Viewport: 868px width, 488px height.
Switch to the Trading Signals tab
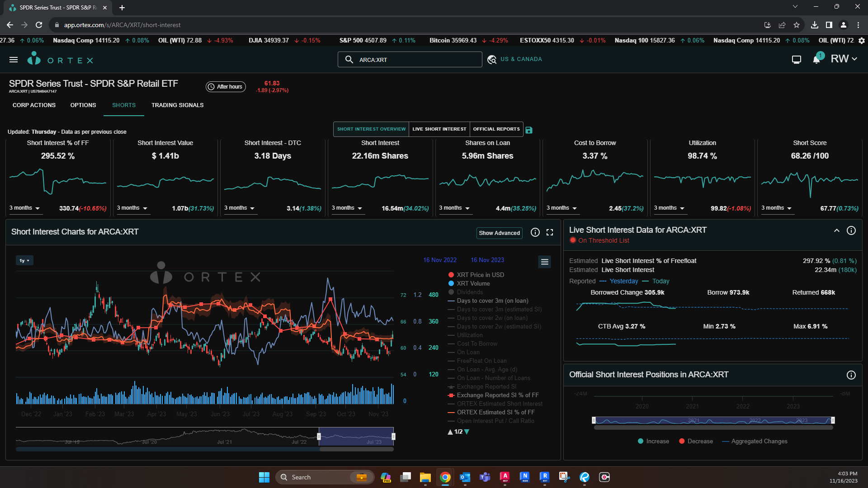coord(177,105)
